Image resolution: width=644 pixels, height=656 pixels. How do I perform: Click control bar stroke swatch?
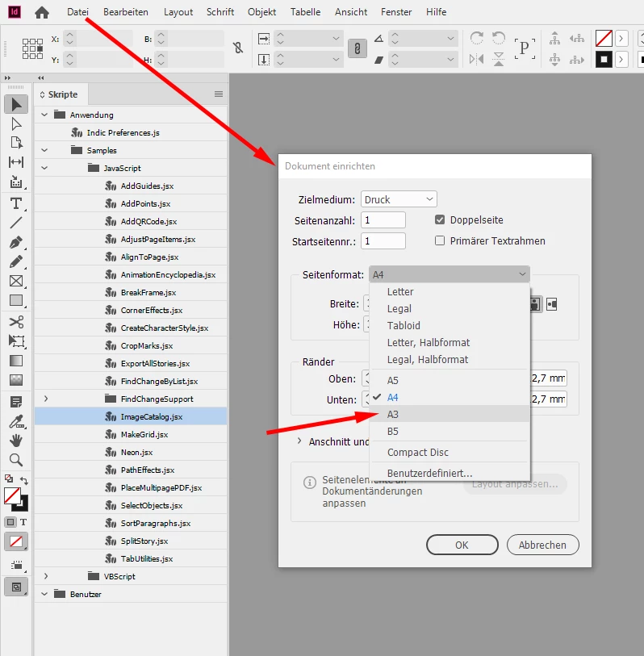pyautogui.click(x=604, y=60)
